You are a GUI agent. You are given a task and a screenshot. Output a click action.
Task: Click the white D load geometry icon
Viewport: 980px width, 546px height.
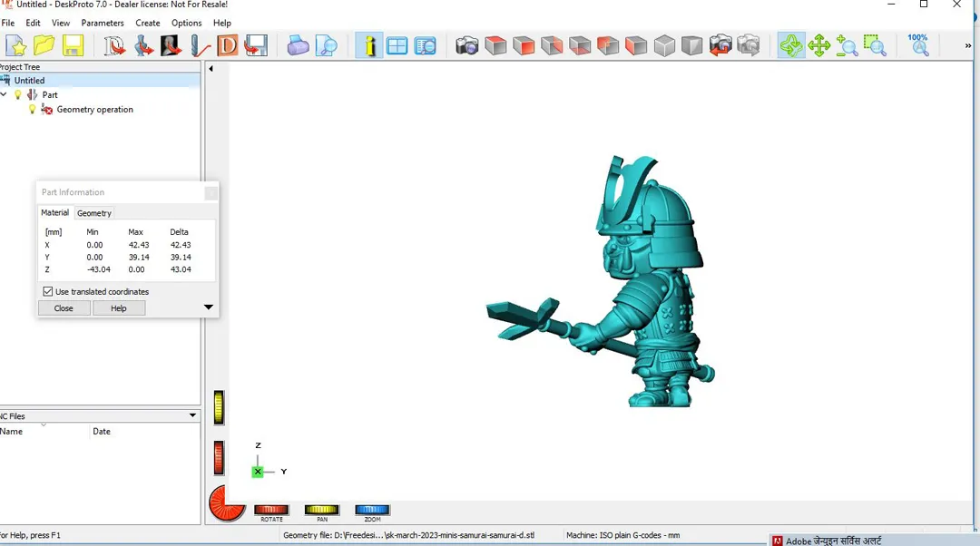[x=114, y=45]
